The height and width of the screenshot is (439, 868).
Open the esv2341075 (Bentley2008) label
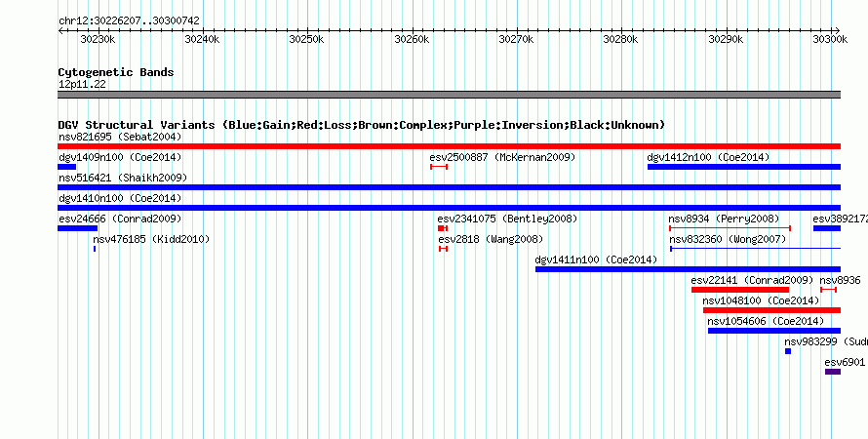pos(507,219)
